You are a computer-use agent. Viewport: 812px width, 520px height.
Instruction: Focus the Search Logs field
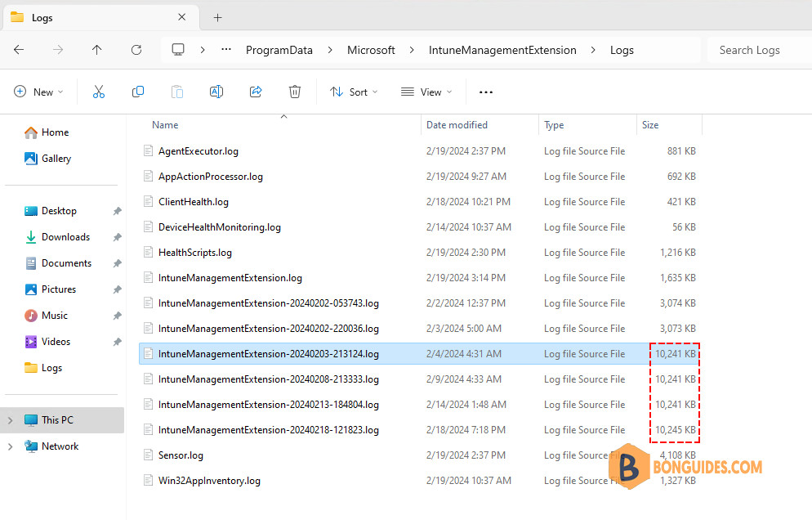point(759,51)
